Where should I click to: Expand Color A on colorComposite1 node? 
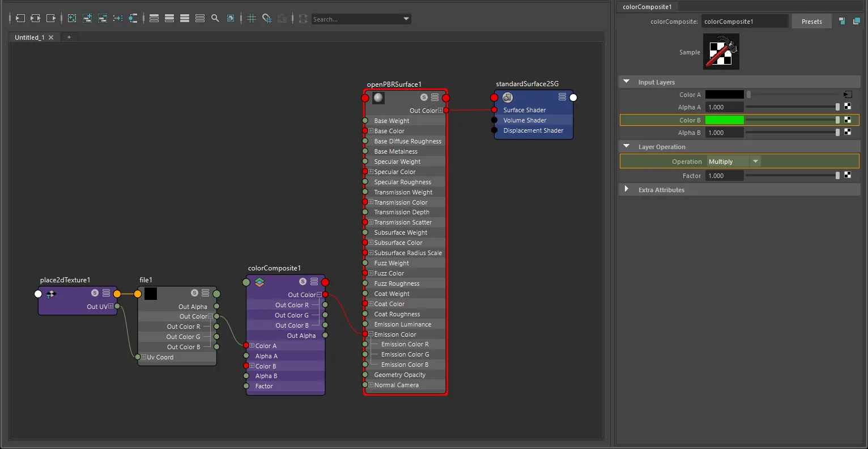coord(252,346)
